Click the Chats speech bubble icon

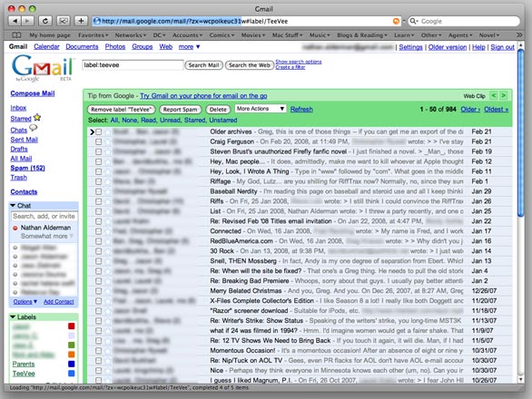pos(33,128)
